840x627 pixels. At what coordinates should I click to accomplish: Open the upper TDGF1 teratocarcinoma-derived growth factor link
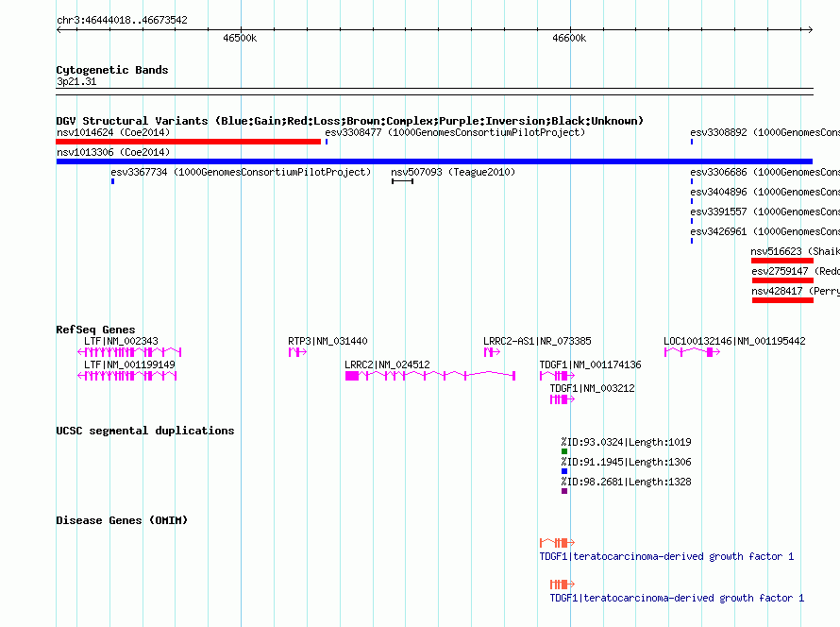[x=666, y=556]
